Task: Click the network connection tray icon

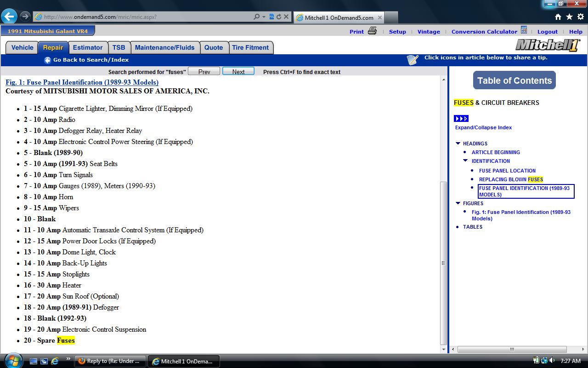Action: point(544,361)
